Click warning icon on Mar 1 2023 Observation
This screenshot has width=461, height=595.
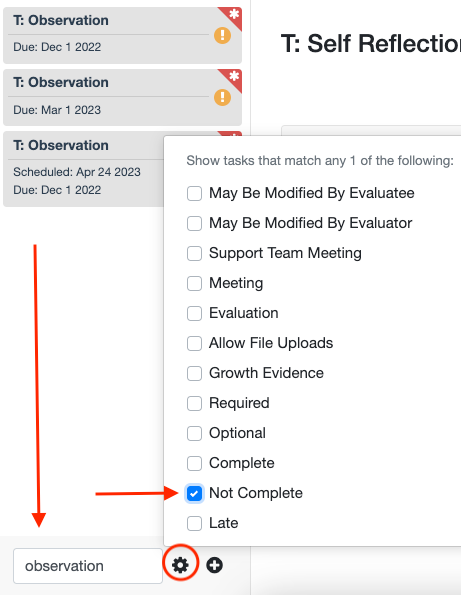[x=222, y=98]
